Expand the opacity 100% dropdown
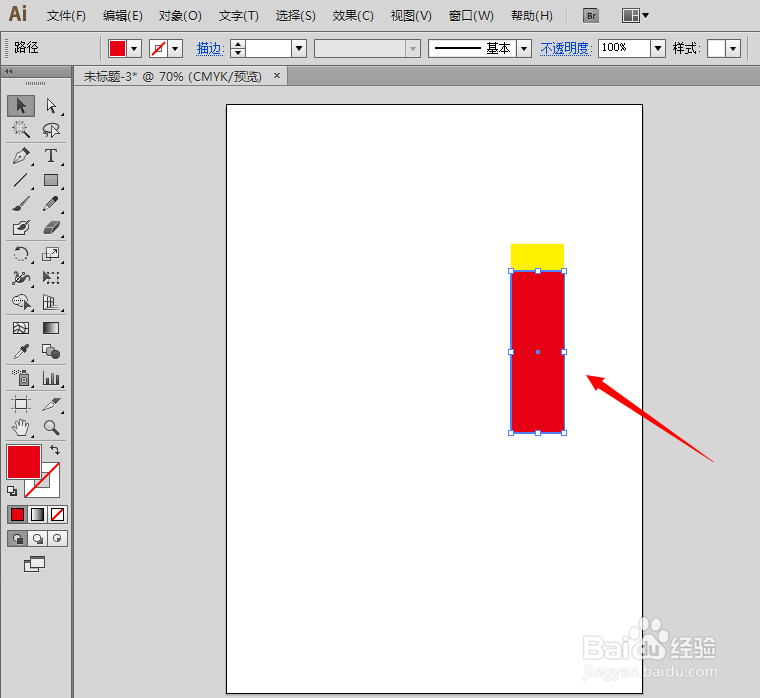This screenshot has height=698, width=760. [658, 48]
